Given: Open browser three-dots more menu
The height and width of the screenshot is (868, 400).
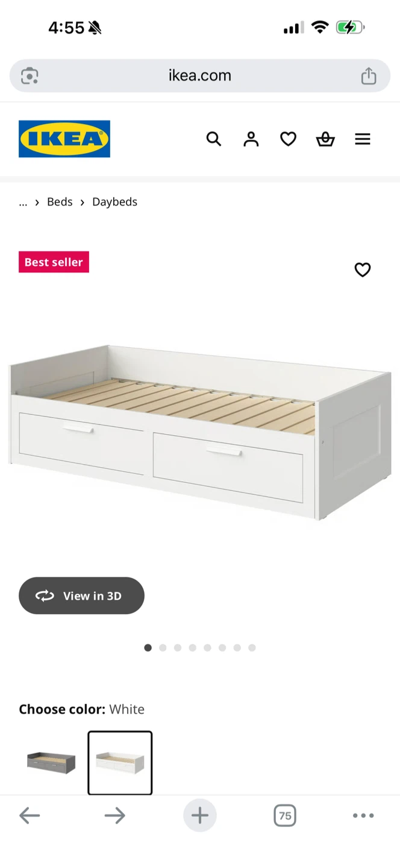Looking at the screenshot, I should [x=363, y=816].
